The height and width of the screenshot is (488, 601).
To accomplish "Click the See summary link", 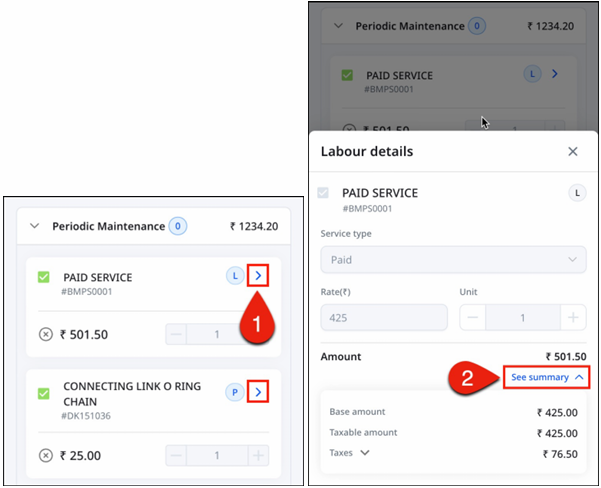I will (x=547, y=377).
